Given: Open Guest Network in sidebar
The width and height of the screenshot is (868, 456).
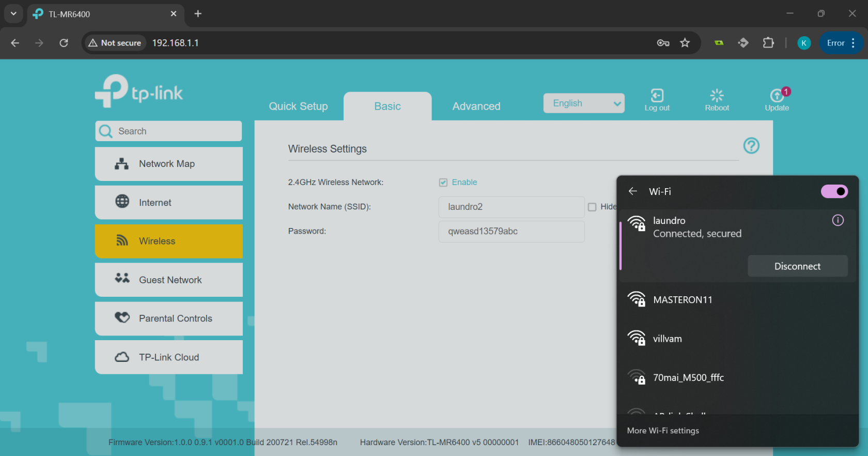Looking at the screenshot, I should tap(169, 280).
